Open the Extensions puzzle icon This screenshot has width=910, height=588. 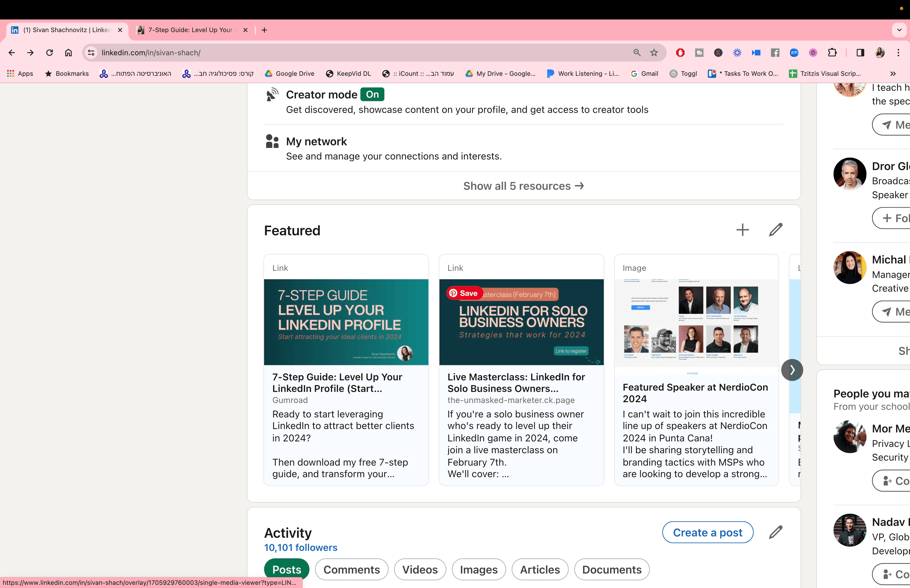pos(832,53)
